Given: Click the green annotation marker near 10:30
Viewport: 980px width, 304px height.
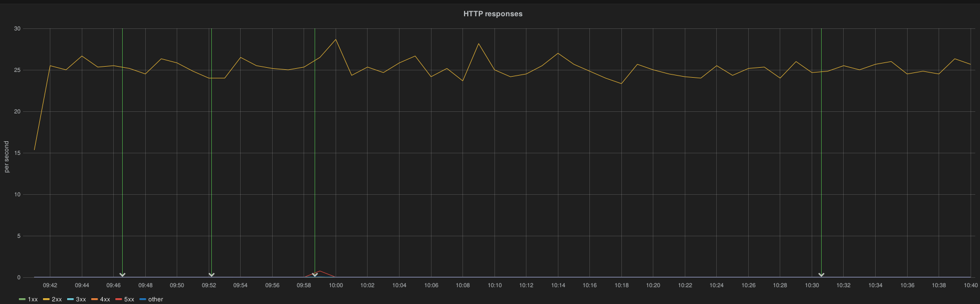Looking at the screenshot, I should point(821,275).
